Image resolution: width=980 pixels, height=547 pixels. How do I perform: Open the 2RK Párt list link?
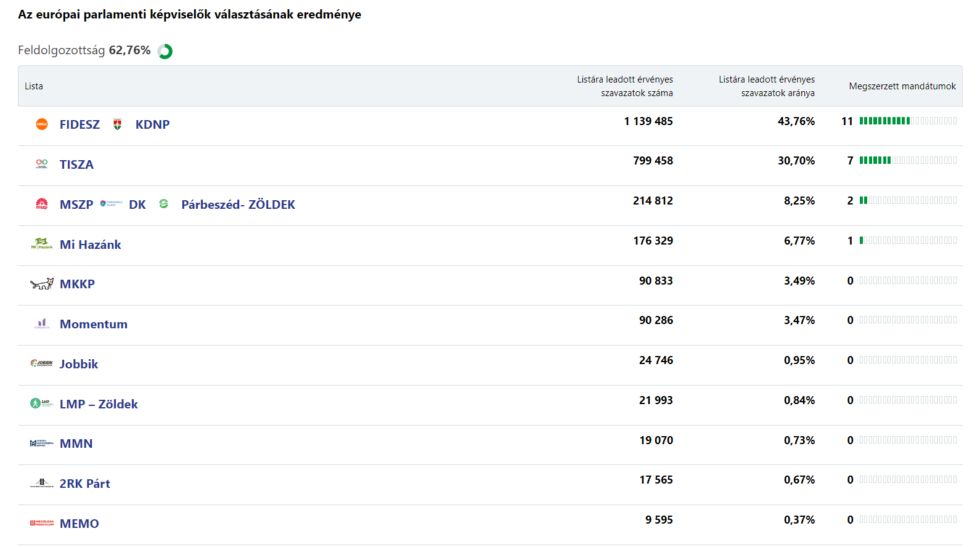point(85,484)
